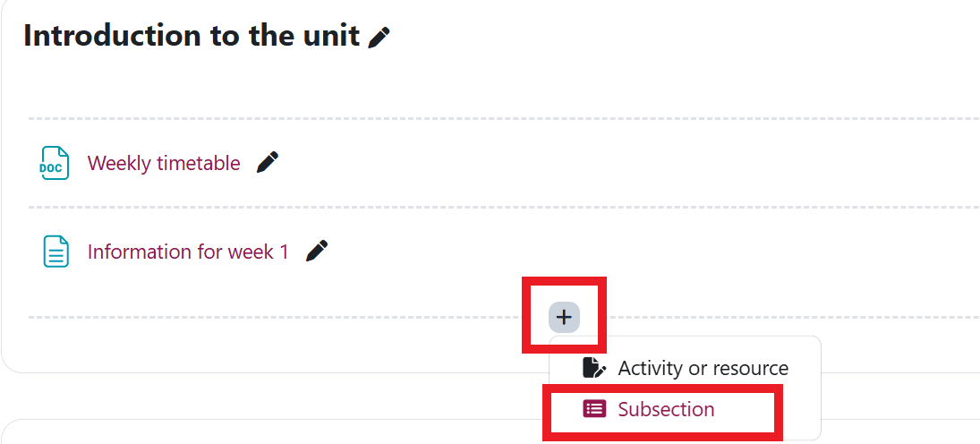The width and height of the screenshot is (980, 444).
Task: Edit the 'Introduction to the unit' section title
Action: (379, 38)
